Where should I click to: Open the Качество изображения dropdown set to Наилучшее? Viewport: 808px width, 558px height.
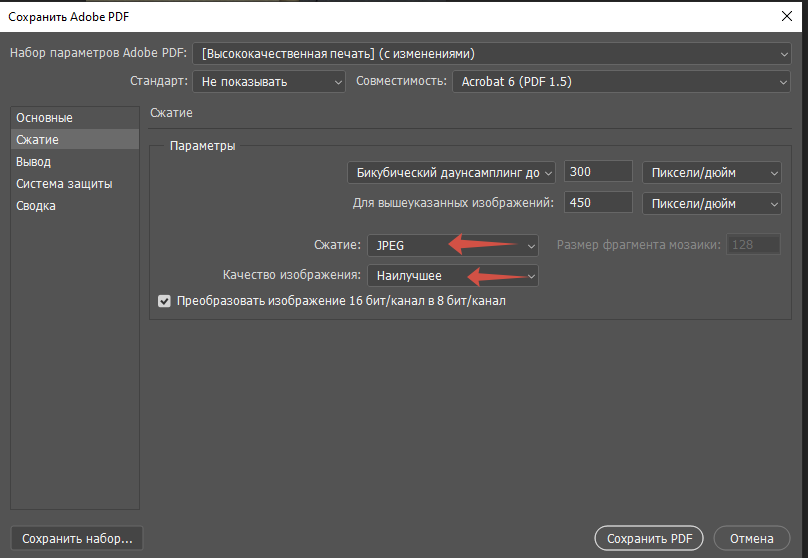(452, 276)
